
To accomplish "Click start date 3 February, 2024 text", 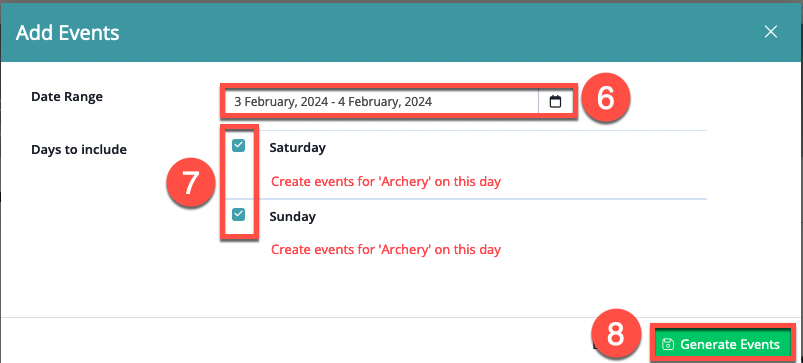I will pyautogui.click(x=281, y=101).
